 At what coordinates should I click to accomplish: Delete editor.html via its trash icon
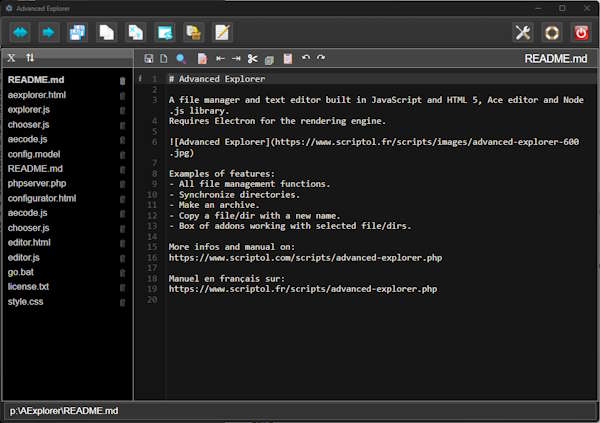pyautogui.click(x=122, y=243)
